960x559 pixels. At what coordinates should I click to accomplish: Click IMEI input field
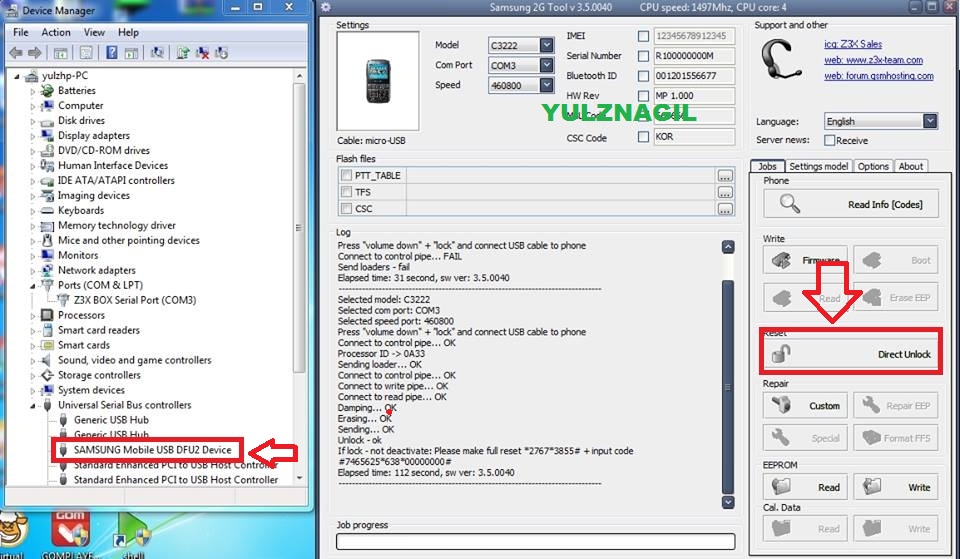point(694,36)
